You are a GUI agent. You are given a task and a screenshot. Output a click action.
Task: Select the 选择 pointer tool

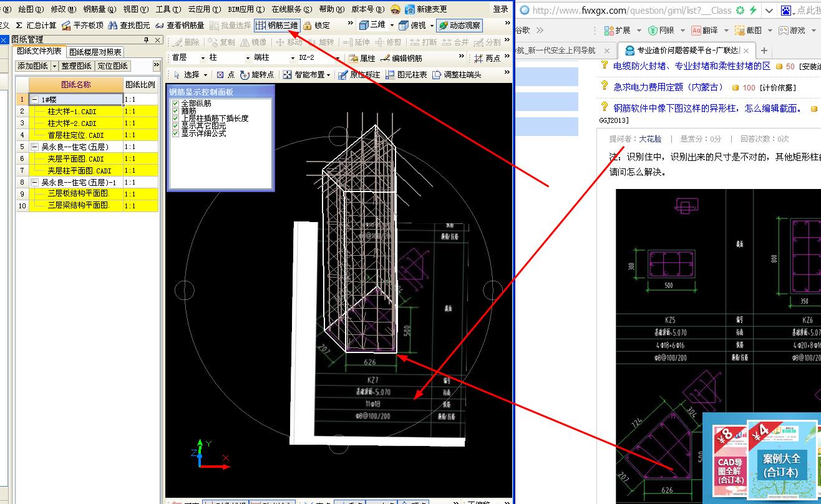click(185, 74)
